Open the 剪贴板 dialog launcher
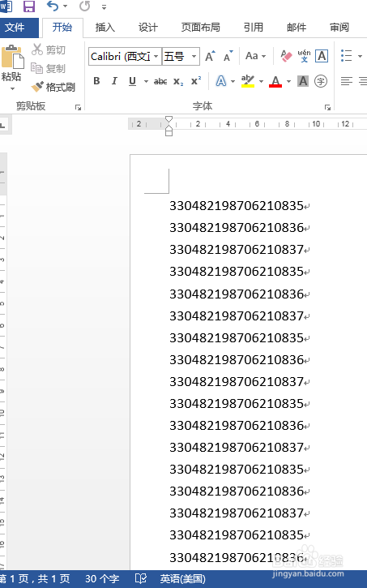This screenshot has height=588, width=367. point(78,108)
